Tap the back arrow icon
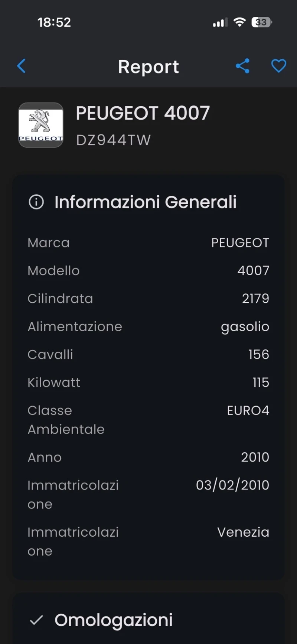The image size is (297, 644). (x=22, y=66)
